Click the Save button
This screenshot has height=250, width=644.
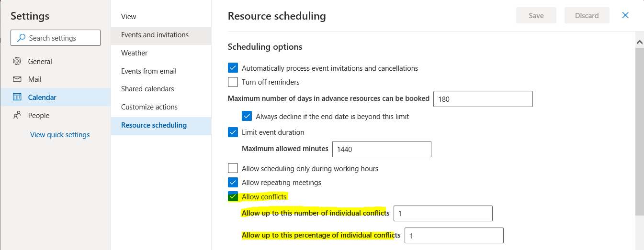[x=536, y=16]
